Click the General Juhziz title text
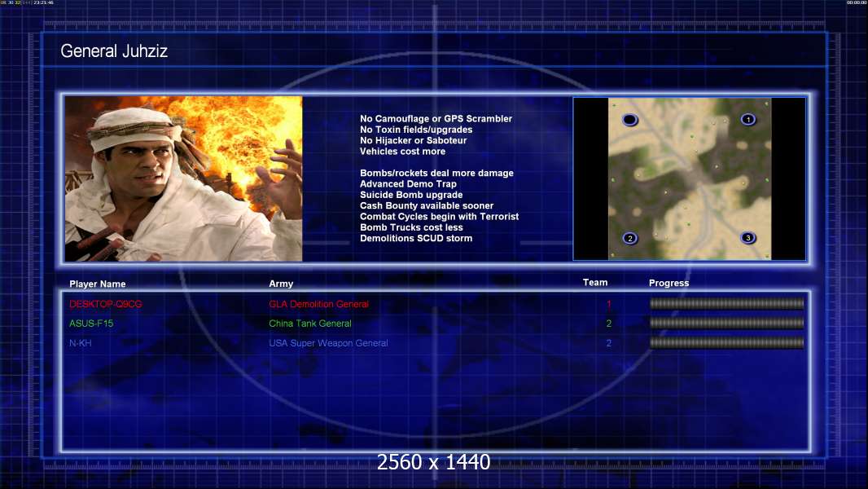Screen dimensions: 868x489 pyautogui.click(x=114, y=51)
